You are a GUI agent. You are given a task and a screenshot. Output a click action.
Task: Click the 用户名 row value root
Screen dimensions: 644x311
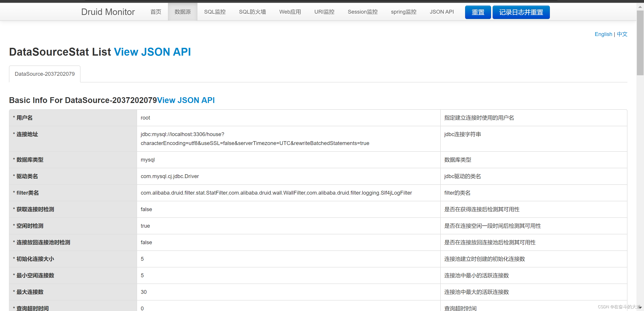click(145, 118)
